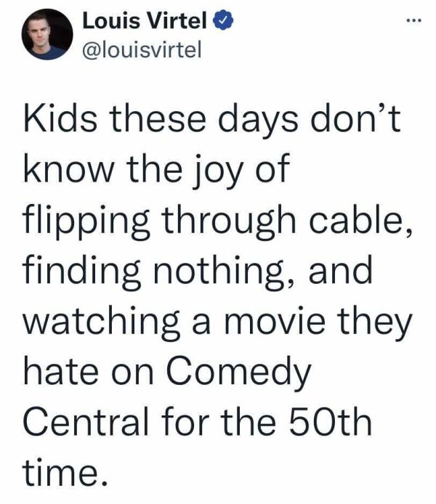The height and width of the screenshot is (504, 436).
Task: Click the tweet line 'Kids these days don't'
Action: pos(213,119)
